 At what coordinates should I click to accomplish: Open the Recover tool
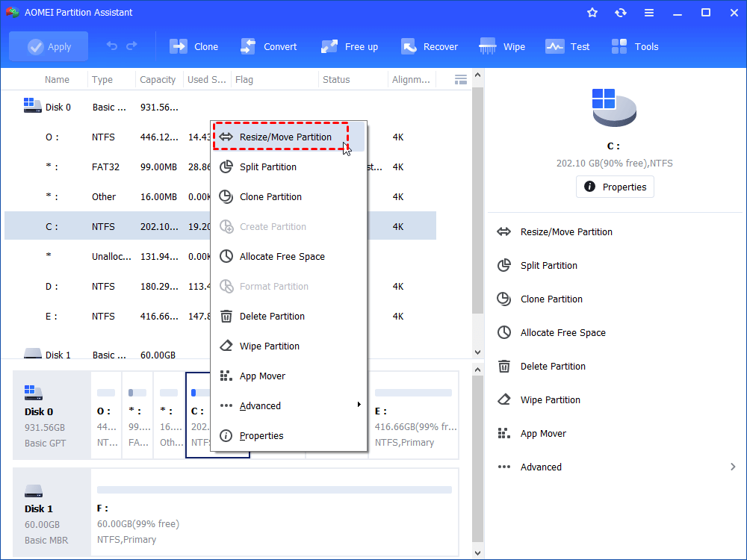(x=430, y=46)
